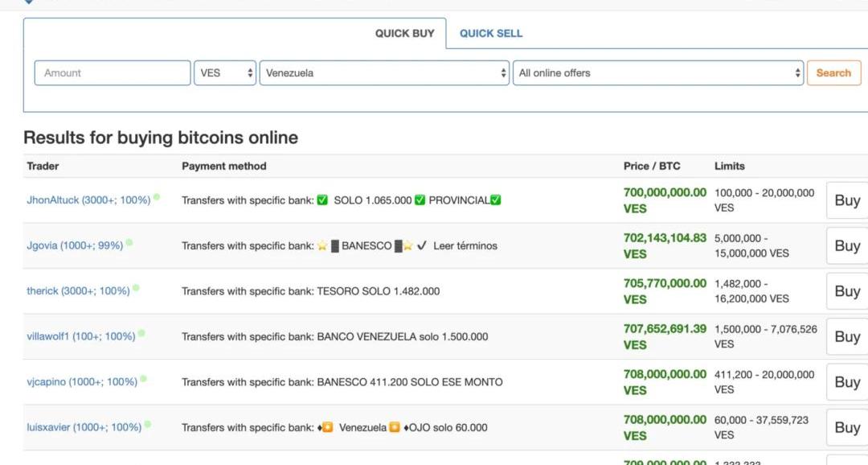This screenshot has height=465, width=868.
Task: Open the All online offers dropdown
Action: click(657, 73)
